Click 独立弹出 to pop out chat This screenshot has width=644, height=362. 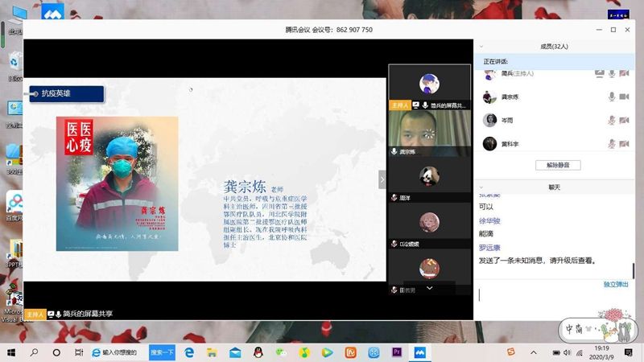click(616, 284)
